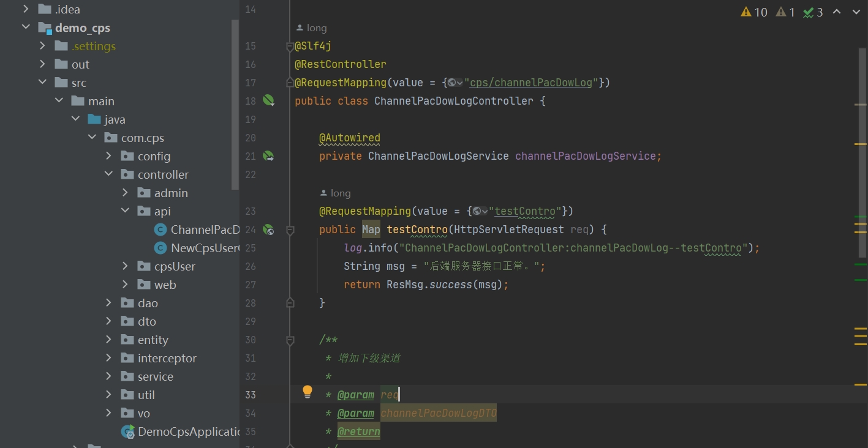Click the DemoCpsApplication Spring Boot class icon
The width and height of the screenshot is (868, 448).
(x=128, y=431)
